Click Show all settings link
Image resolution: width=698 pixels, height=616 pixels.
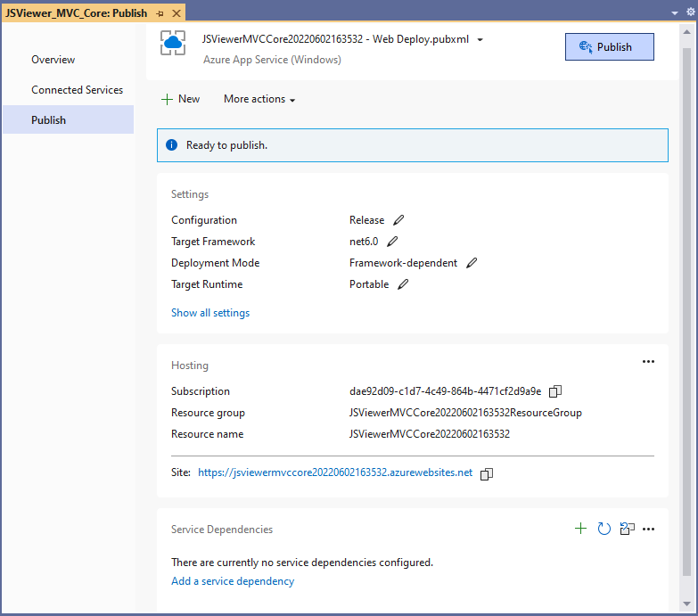tap(210, 313)
